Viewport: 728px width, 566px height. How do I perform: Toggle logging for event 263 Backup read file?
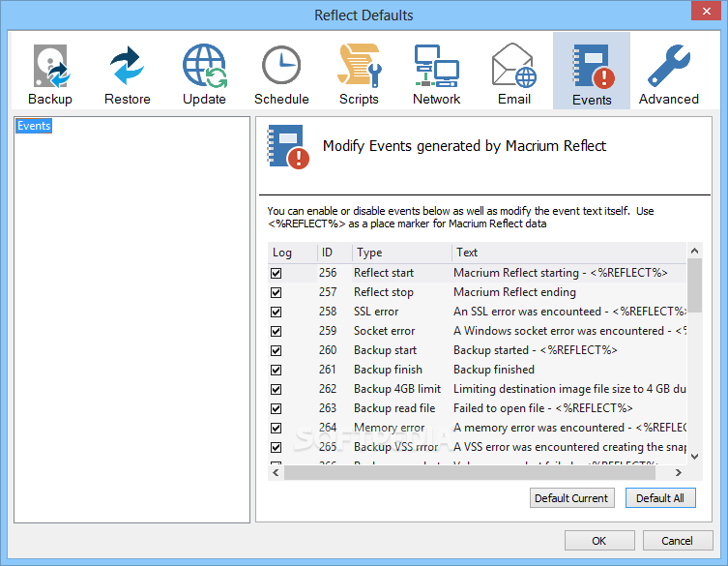(x=277, y=408)
